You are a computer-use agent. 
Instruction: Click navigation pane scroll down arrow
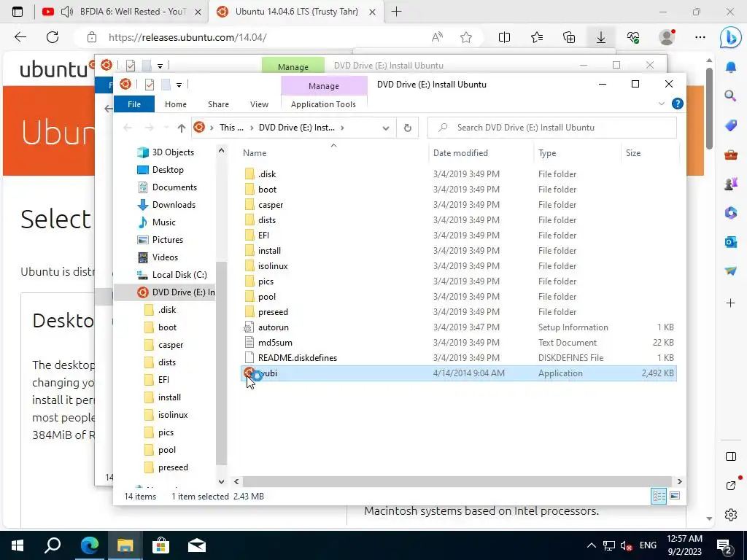[x=221, y=481]
